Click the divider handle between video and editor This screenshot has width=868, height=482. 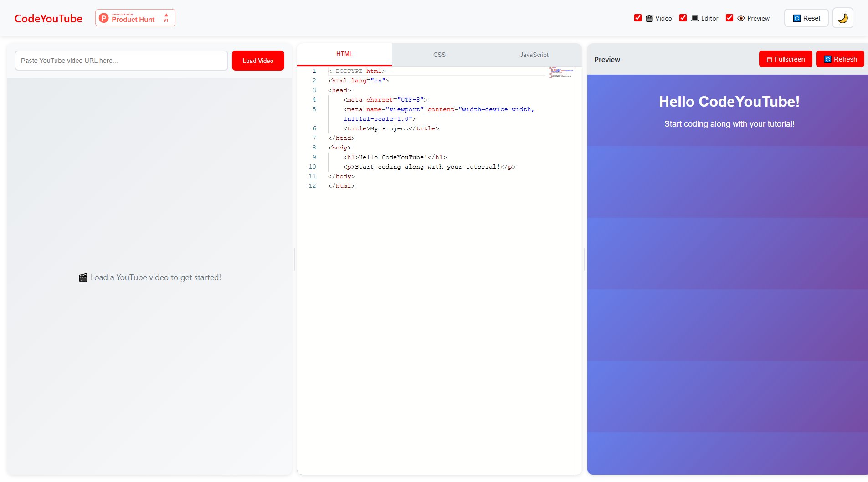[294, 259]
